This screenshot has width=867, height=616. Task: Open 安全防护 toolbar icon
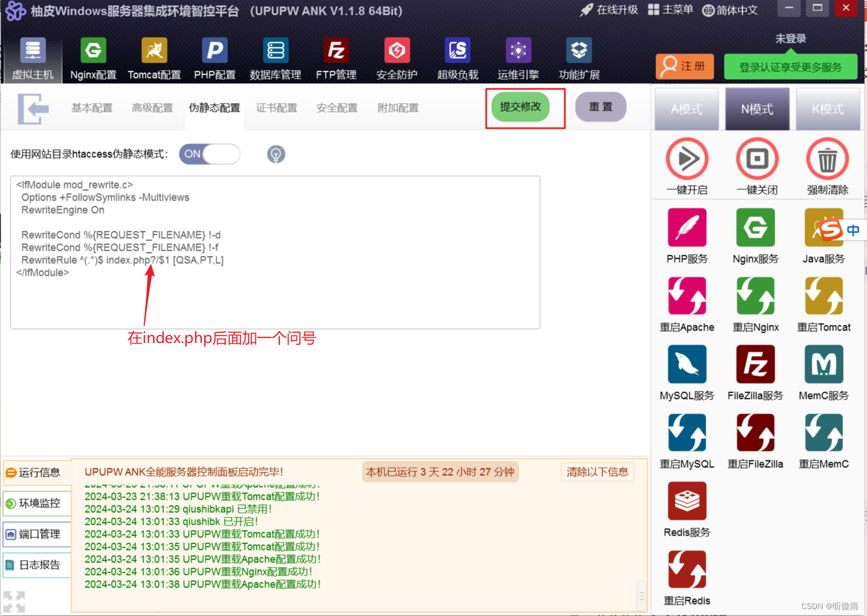click(397, 59)
